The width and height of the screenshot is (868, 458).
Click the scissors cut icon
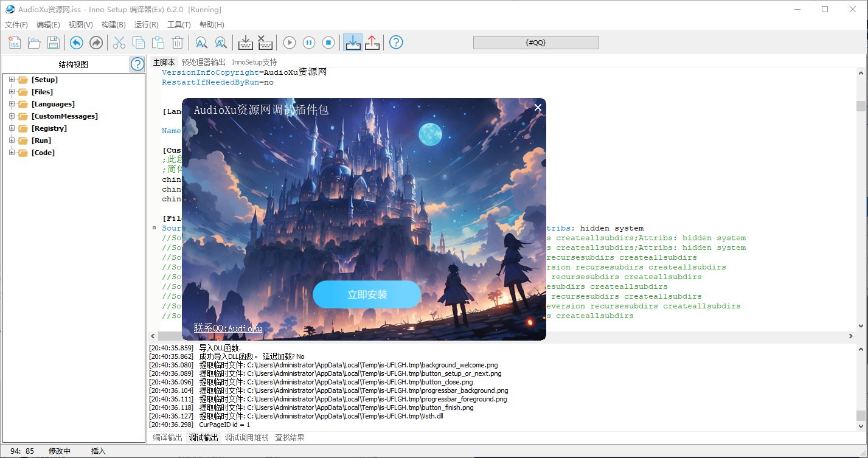click(x=119, y=43)
